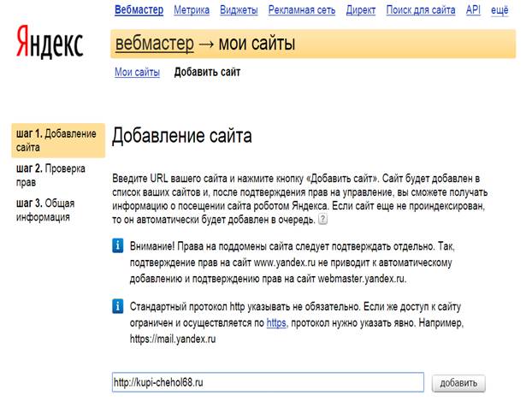Image resolution: width=532 pixels, height=413 pixels.
Task: Open Рекламная сеть link
Action: (x=302, y=10)
